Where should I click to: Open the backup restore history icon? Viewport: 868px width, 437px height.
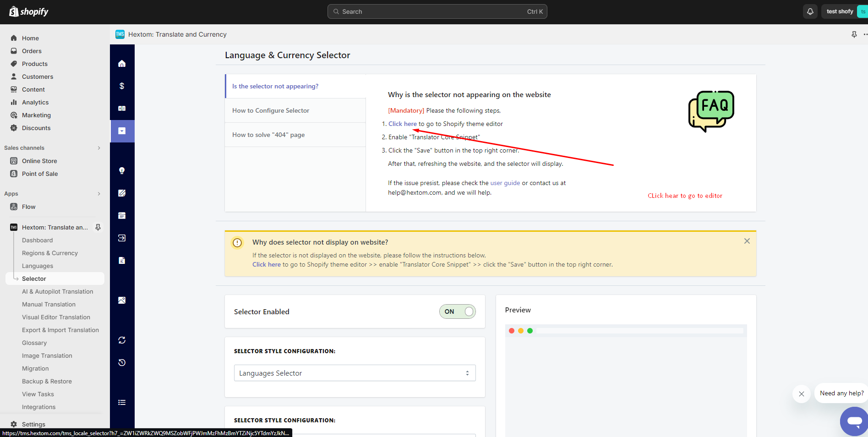122,363
